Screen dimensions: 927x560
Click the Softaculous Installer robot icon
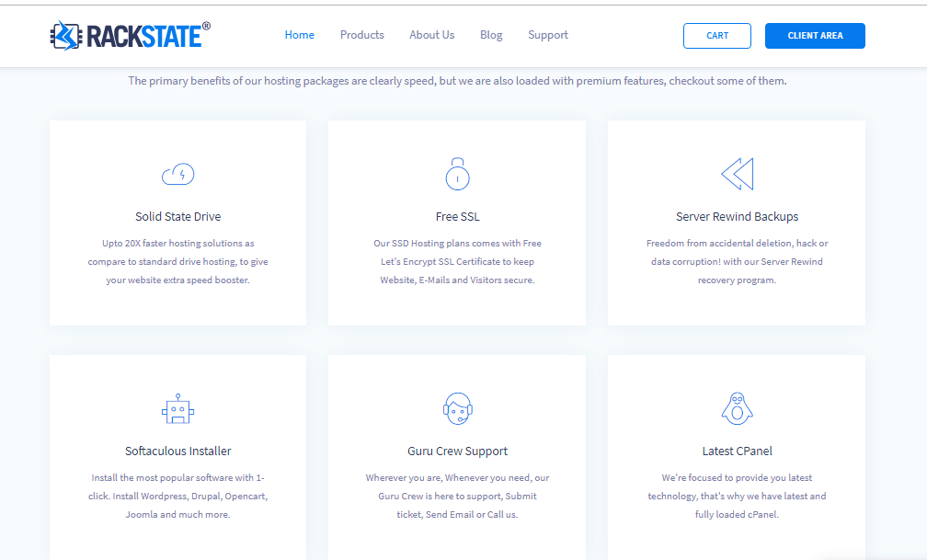tap(178, 408)
